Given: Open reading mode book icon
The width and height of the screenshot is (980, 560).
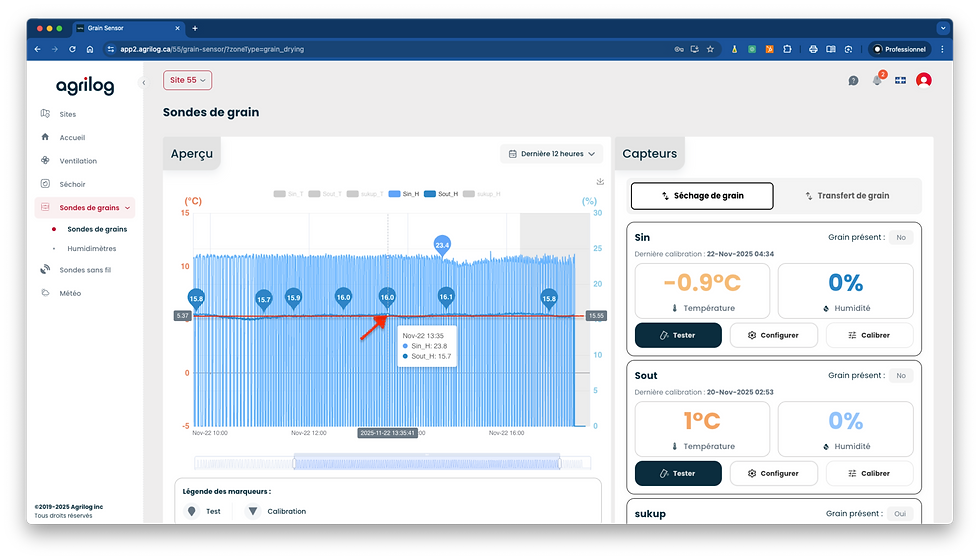Looking at the screenshot, I should [x=831, y=49].
